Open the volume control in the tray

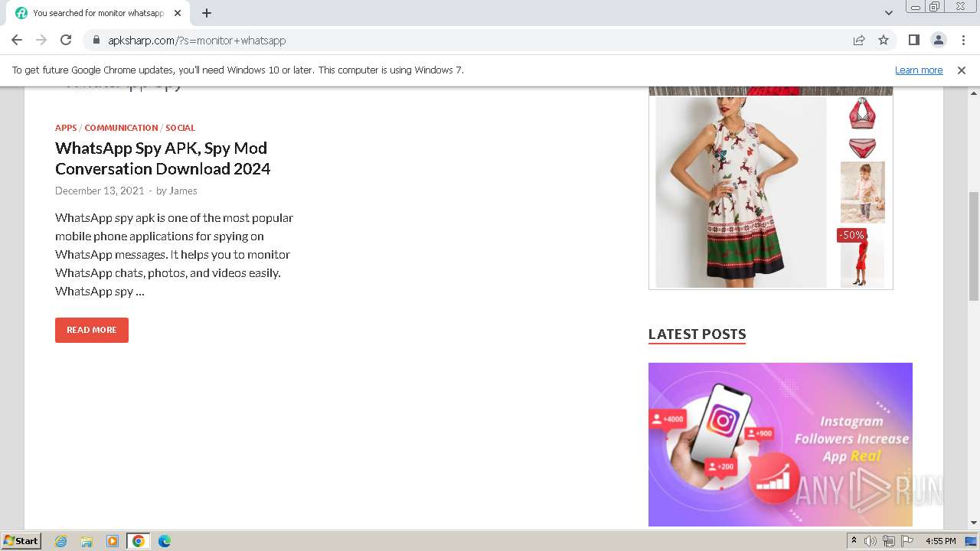(871, 541)
